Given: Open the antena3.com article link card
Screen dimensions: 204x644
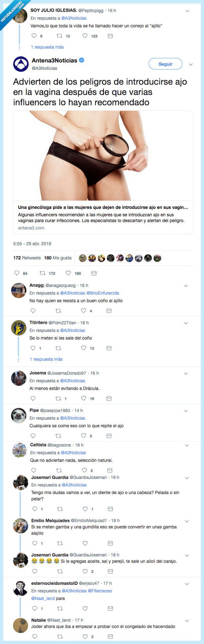Looking at the screenshot, I should coord(103,172).
